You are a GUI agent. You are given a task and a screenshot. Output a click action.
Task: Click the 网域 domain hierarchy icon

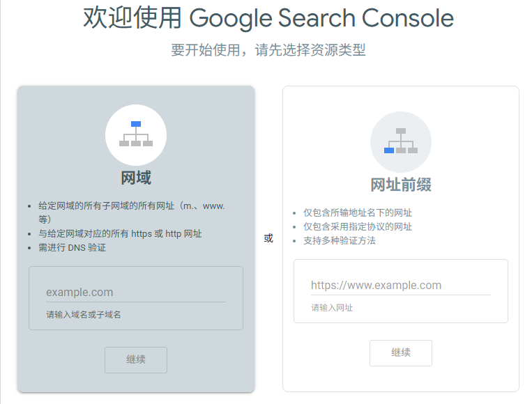tap(136, 134)
